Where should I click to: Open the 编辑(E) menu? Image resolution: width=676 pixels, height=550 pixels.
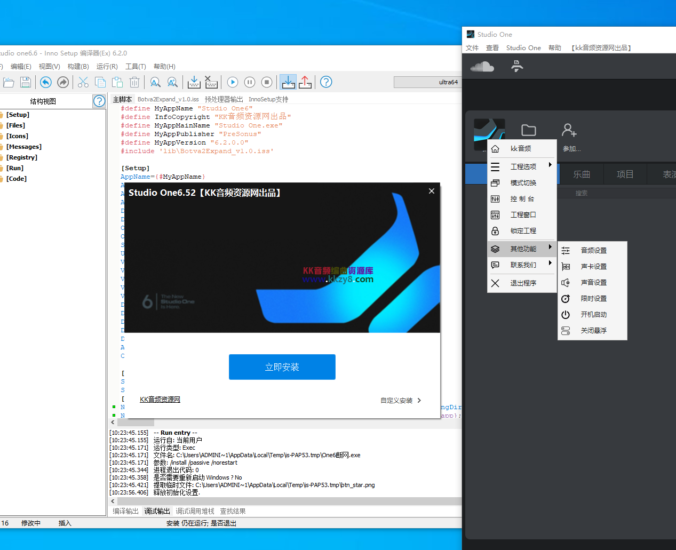pos(21,66)
